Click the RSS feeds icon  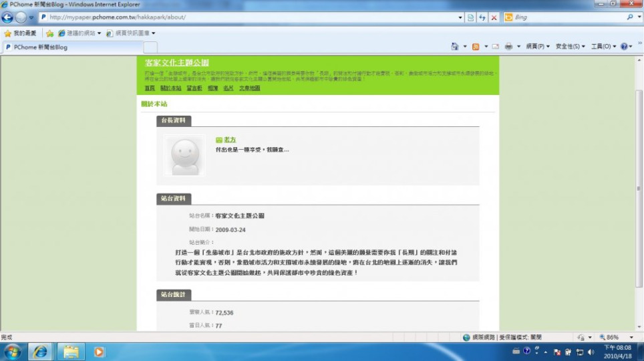pos(475,47)
